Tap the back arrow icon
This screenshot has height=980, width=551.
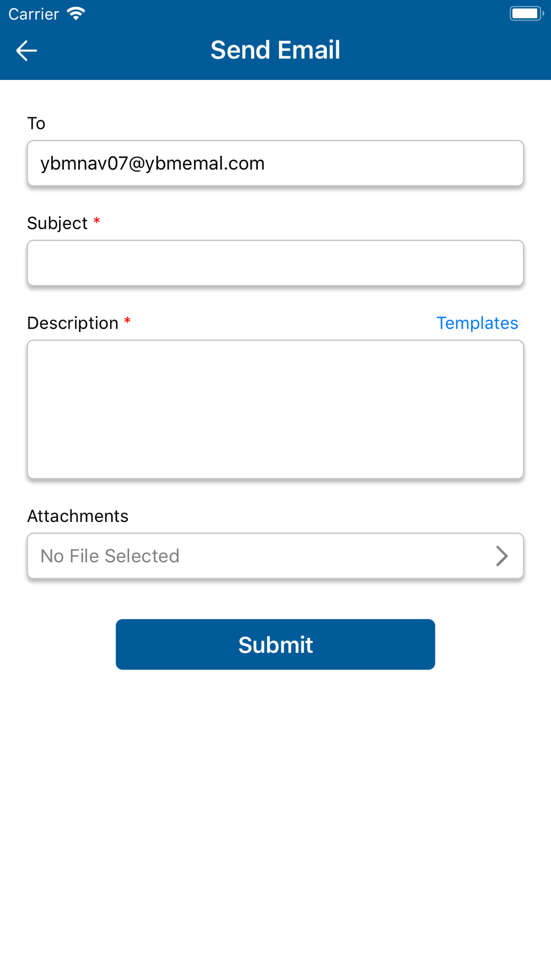26,51
